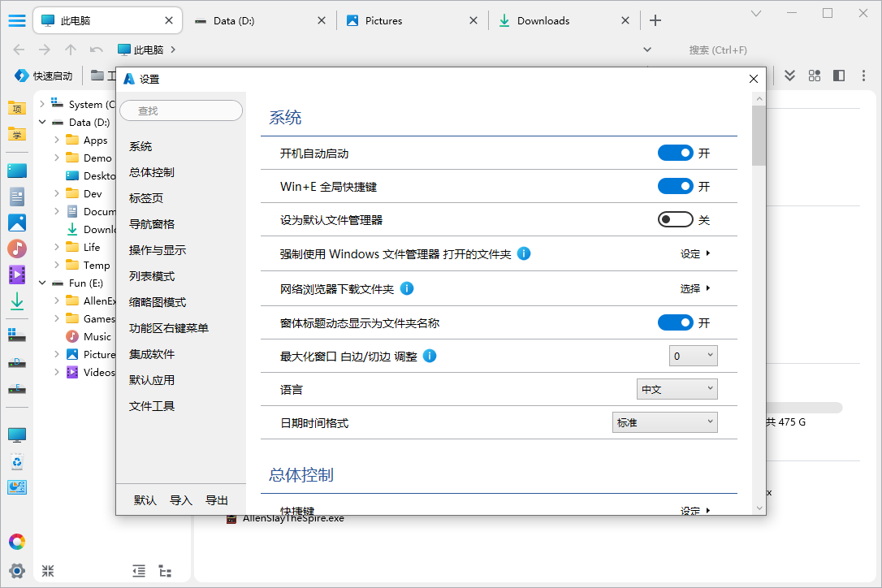Open the hamburger main menu
Screen dimensions: 882x588
click(17, 21)
